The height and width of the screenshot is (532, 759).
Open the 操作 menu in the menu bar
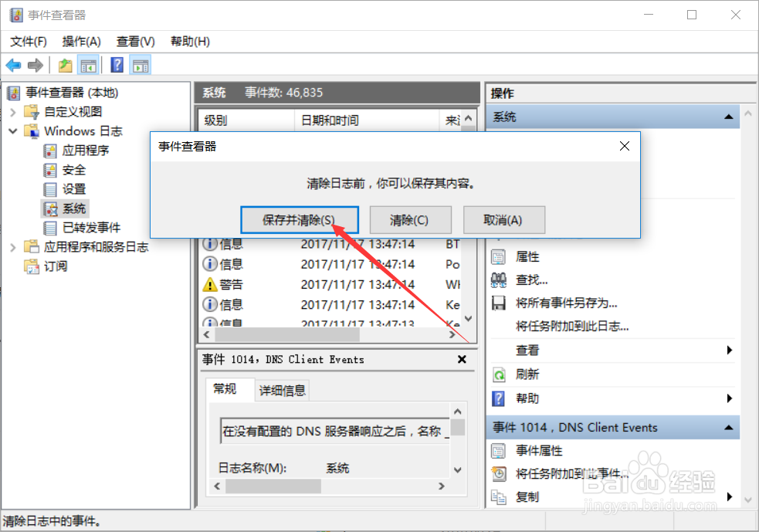point(80,41)
